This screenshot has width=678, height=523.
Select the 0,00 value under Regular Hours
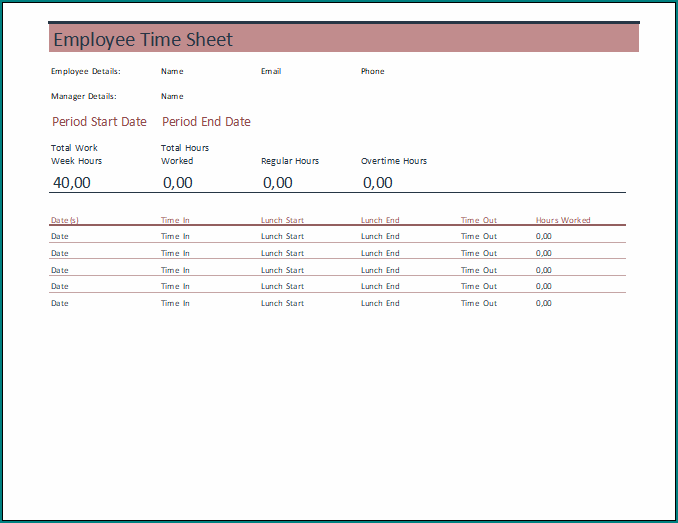[x=278, y=183]
